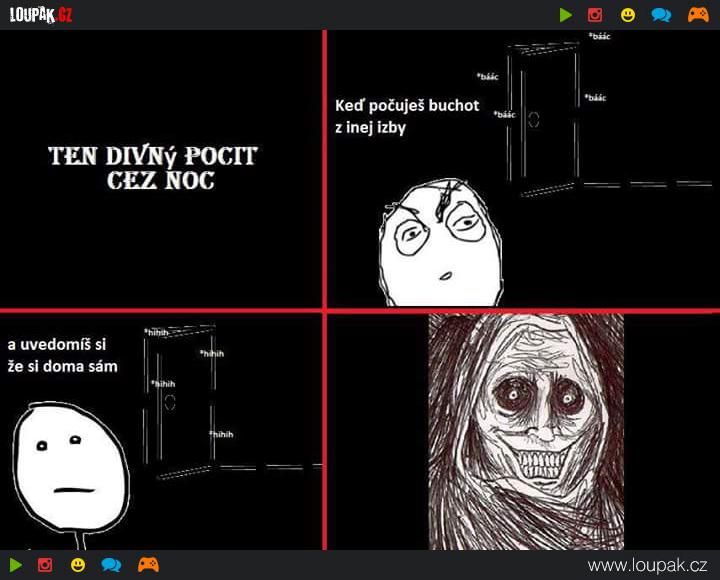This screenshot has height=580, width=720.
Task: Click blue chat bubbles icon in bottom bar
Action: coord(111,565)
